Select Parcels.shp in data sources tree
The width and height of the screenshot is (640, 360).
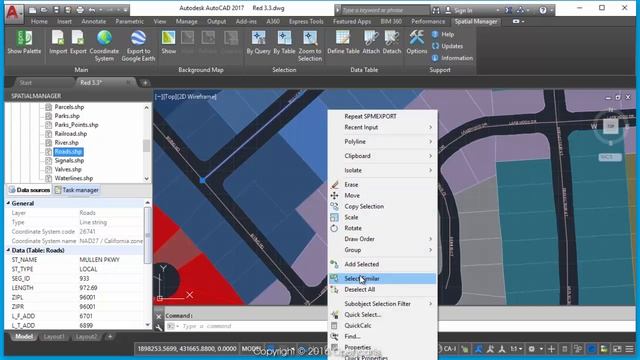pyautogui.click(x=69, y=107)
